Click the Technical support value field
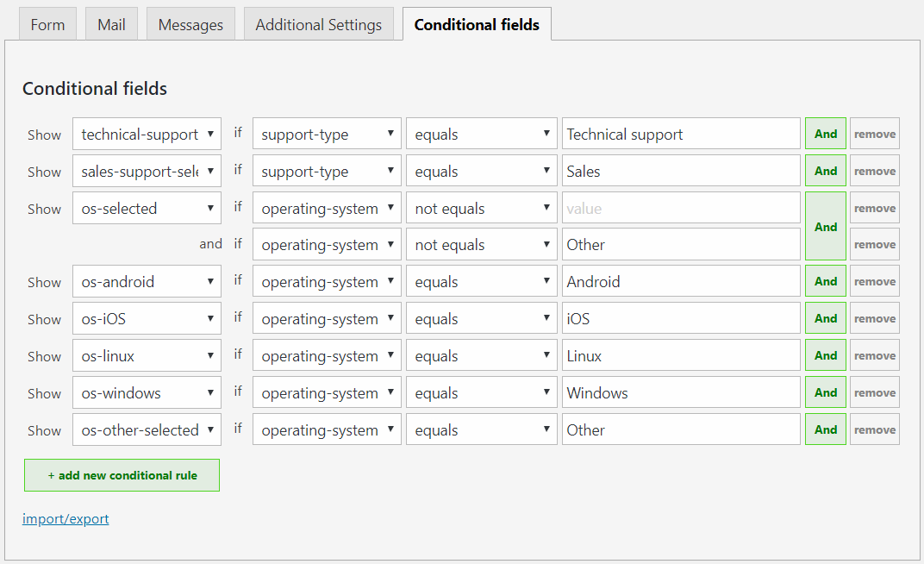Viewport: 924px width, 564px height. coord(681,134)
